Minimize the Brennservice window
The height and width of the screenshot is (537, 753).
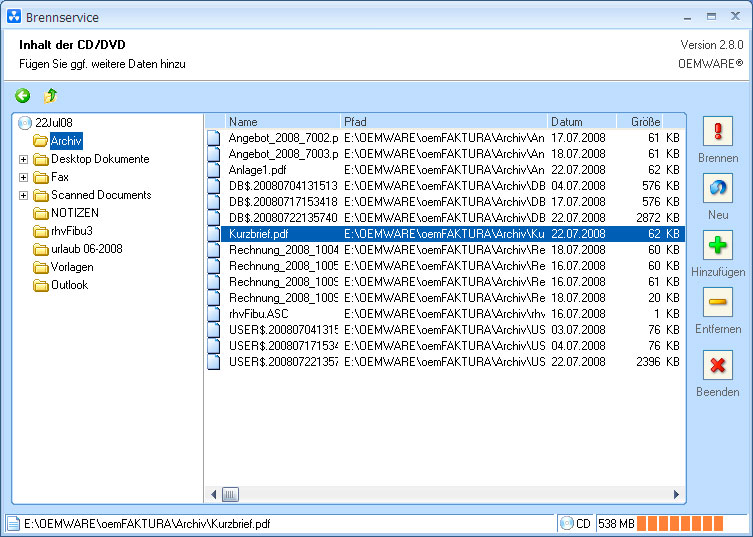click(x=688, y=17)
